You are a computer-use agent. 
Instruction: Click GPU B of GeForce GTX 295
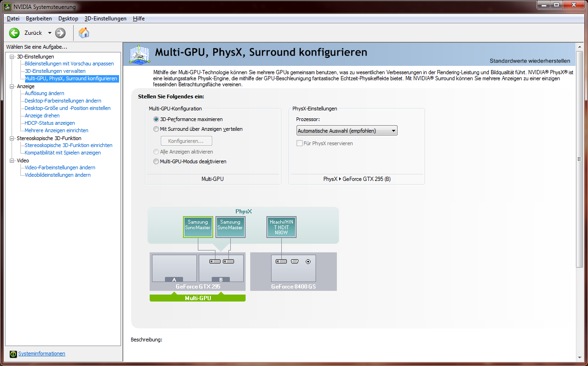coord(221,268)
